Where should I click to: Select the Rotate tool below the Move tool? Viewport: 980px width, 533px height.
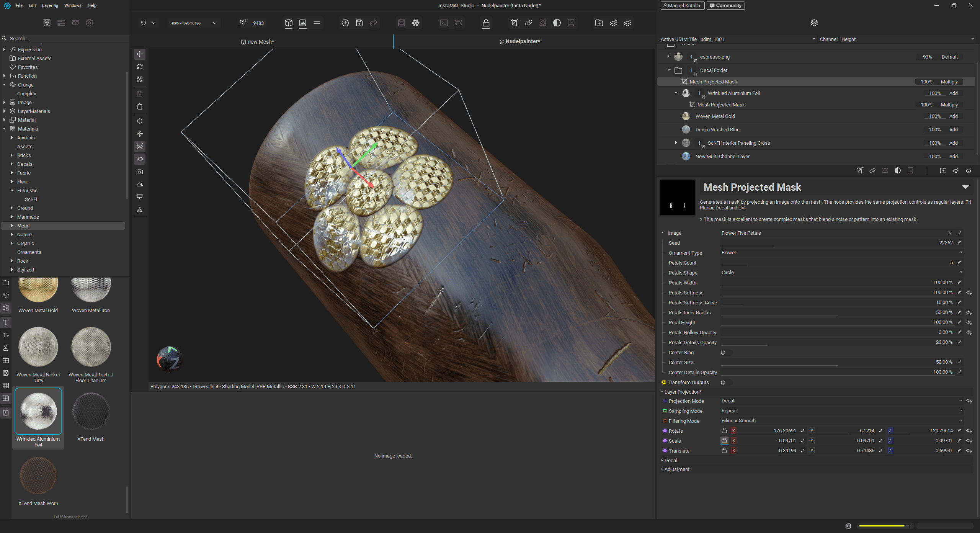(x=139, y=67)
